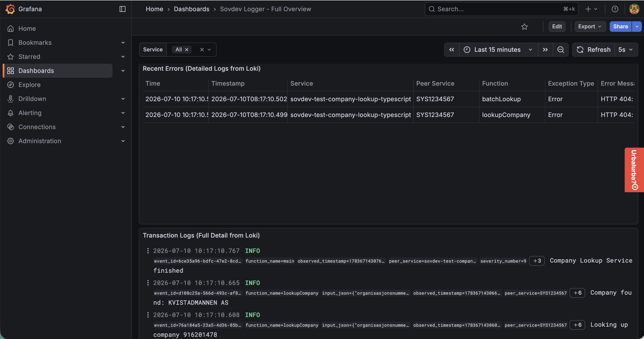Sort by the Timestamp column header
Screen dimensions: 644x339
click(228, 83)
